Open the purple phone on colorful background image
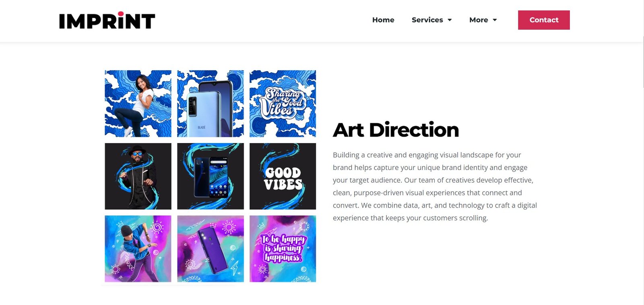Image resolution: width=644 pixels, height=305 pixels. point(211,249)
